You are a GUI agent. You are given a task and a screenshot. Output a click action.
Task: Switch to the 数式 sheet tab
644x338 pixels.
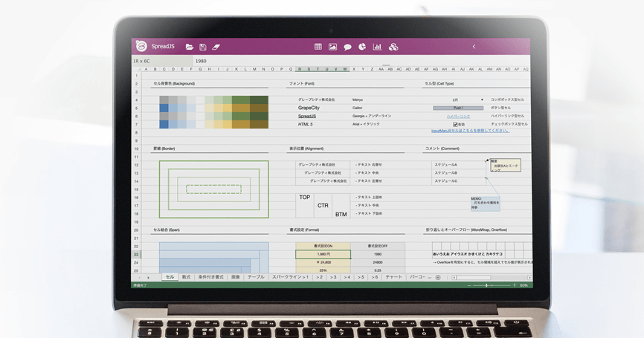pyautogui.click(x=187, y=277)
